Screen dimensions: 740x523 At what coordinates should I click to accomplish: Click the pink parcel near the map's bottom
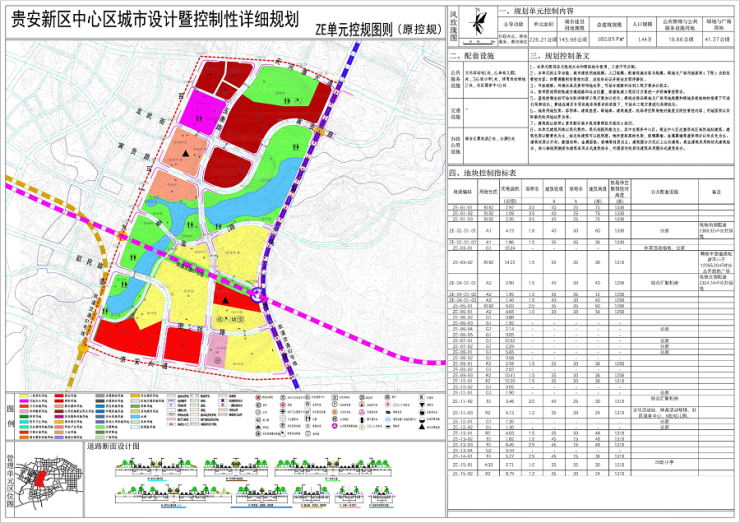[x=217, y=350]
